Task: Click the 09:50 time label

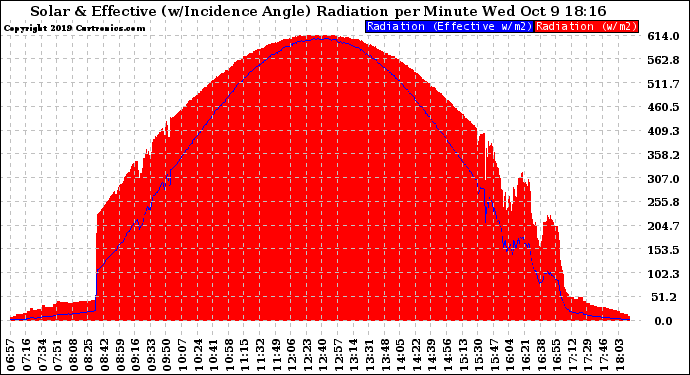Action: coord(167,355)
